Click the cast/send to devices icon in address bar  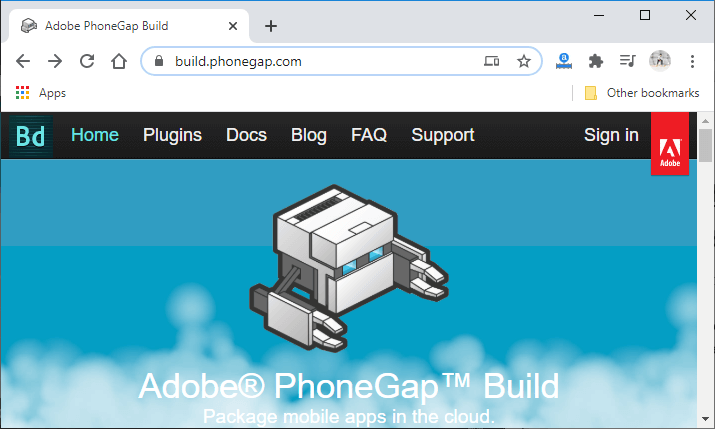coord(491,61)
